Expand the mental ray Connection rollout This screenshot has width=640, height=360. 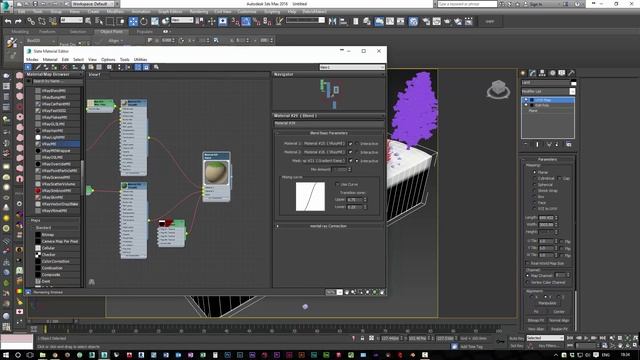point(329,226)
